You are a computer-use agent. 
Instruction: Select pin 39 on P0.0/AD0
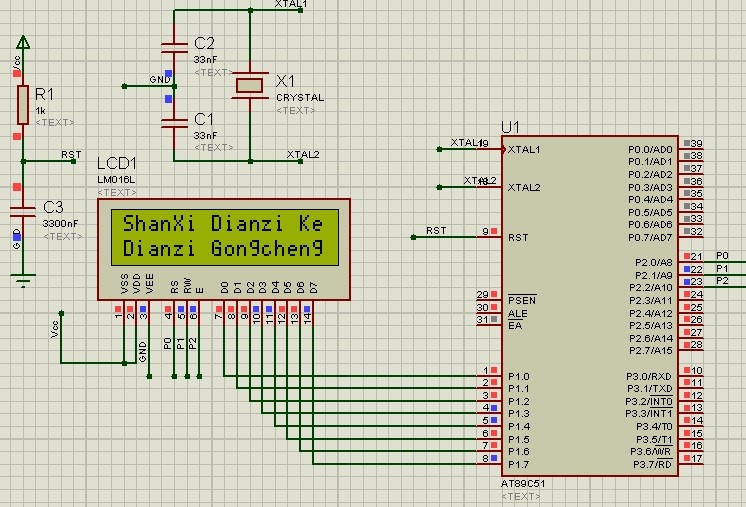point(695,143)
